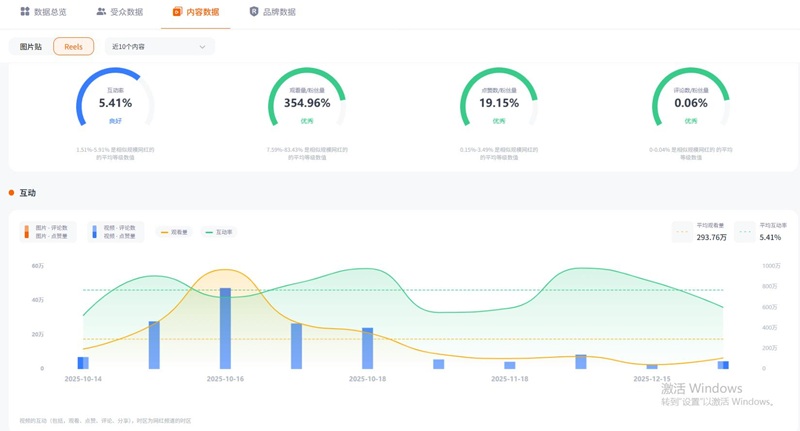Open the 数据总览 tab
Image resolution: width=800 pixels, height=431 pixels.
[x=43, y=12]
